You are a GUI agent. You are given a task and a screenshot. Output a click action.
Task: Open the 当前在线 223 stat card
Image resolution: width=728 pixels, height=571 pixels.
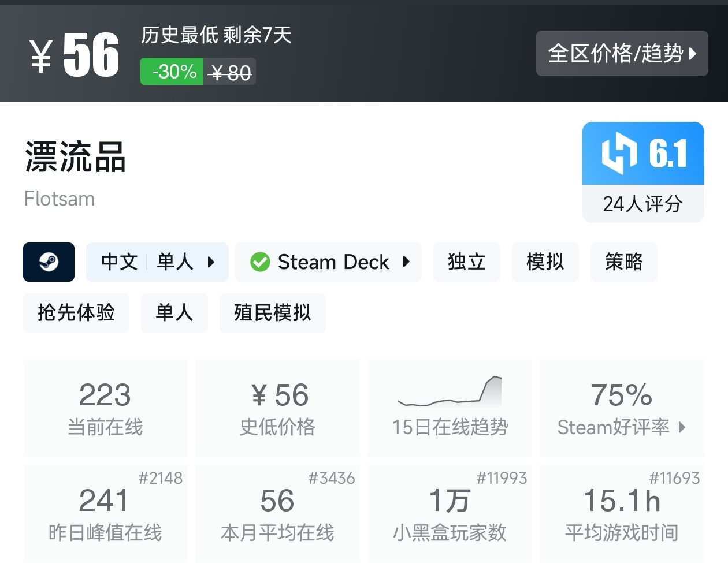105,408
